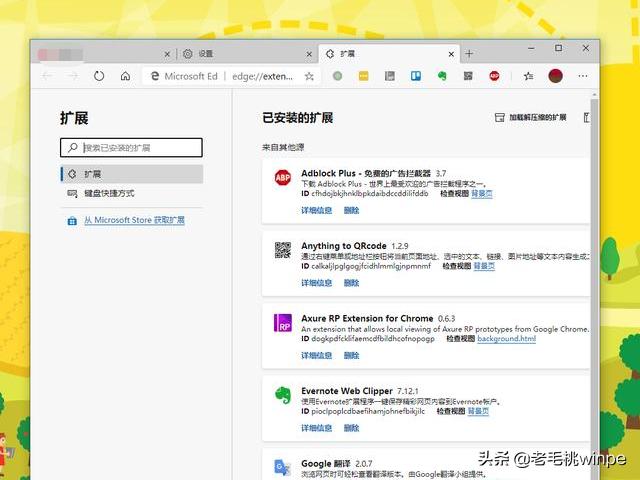Click the Adblock Plus extension ID text
This screenshot has width=640, height=480.
point(370,193)
